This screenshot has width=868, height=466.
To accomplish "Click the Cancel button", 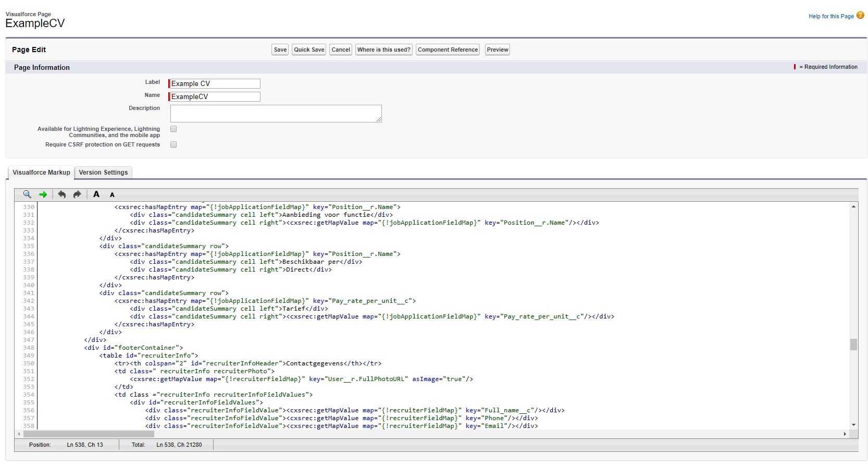I will point(341,50).
